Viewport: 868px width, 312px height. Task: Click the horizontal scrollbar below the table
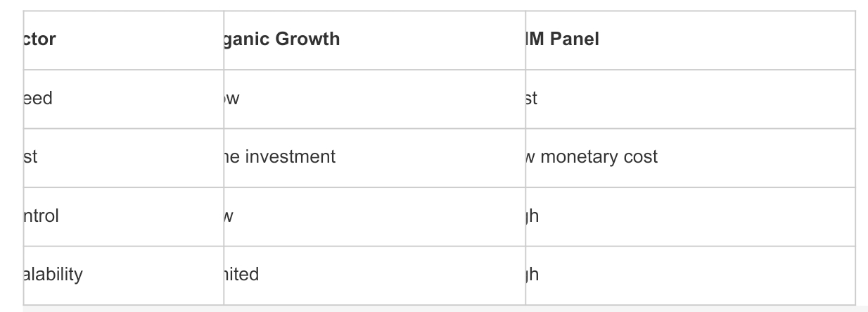coord(436,308)
